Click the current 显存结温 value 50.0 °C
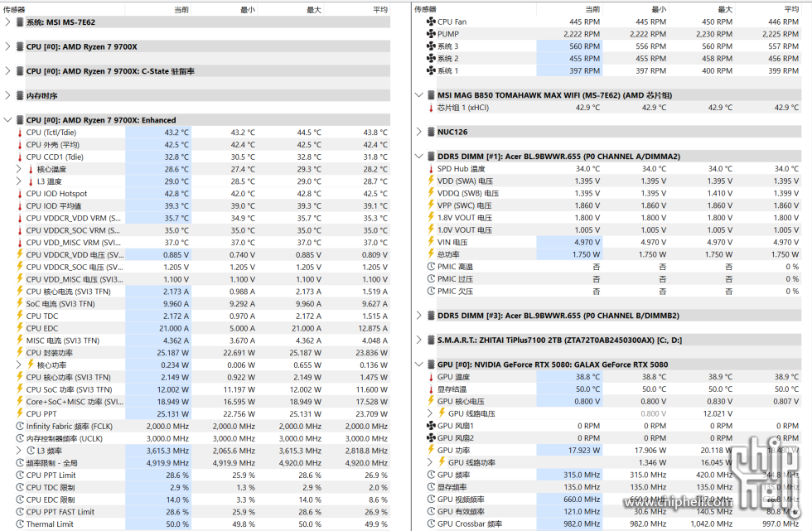This screenshot has height=531, width=812. 587,389
